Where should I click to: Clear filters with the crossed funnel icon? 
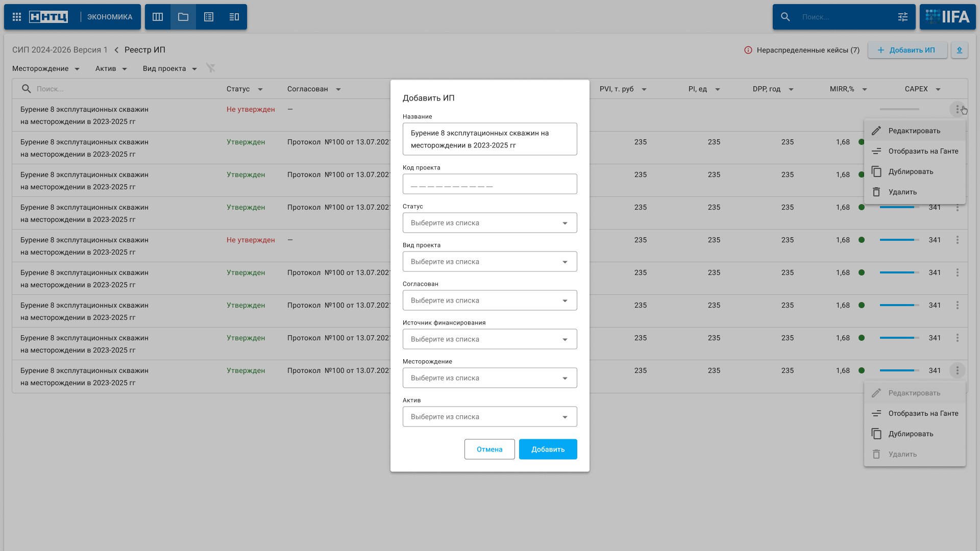[210, 68]
